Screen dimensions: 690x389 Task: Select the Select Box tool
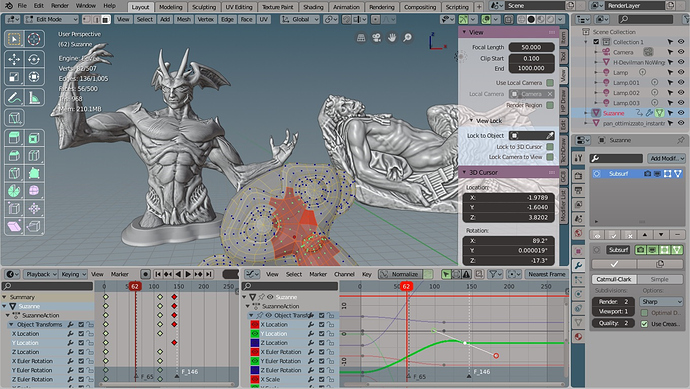(x=14, y=39)
